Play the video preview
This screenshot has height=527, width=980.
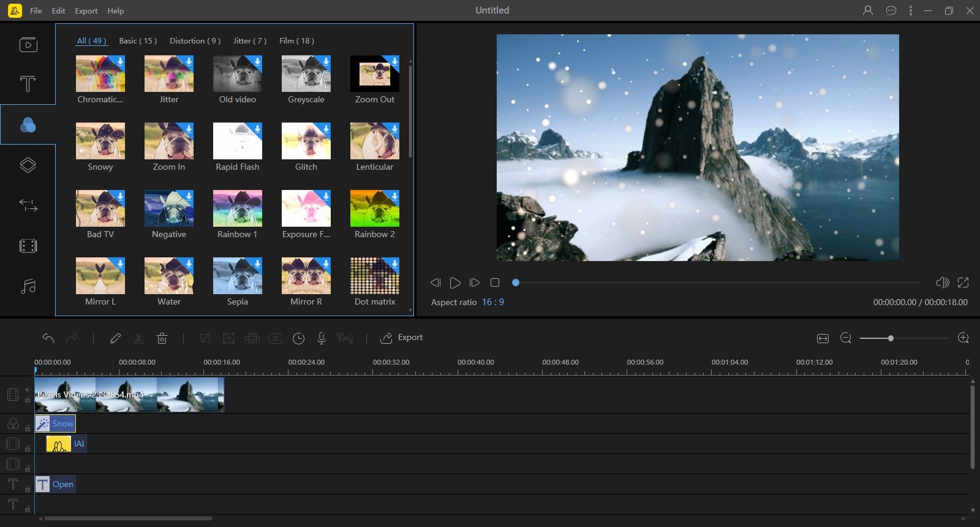(455, 282)
